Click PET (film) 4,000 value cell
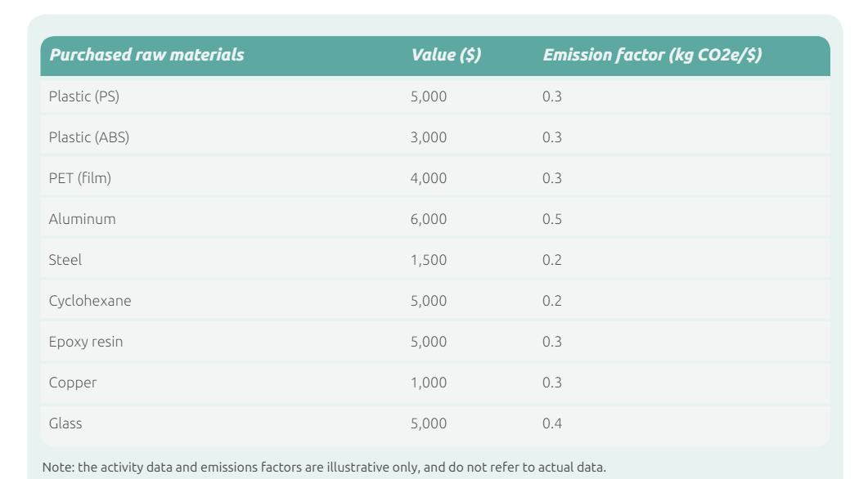868x479 pixels. [x=429, y=178]
